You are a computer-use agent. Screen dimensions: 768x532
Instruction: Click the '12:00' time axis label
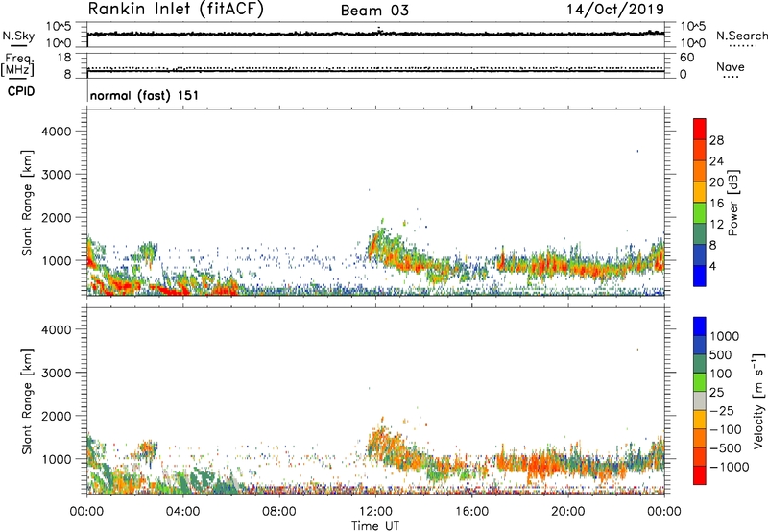point(375,512)
